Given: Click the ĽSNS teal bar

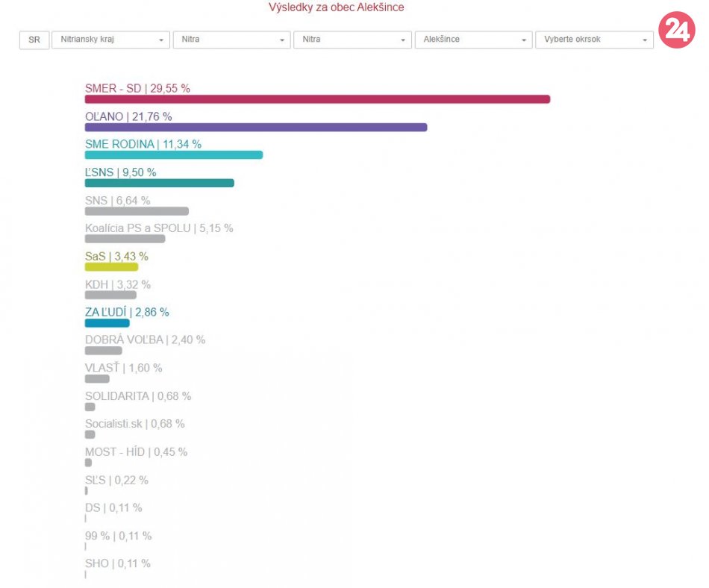Looking at the screenshot, I should click(x=160, y=183).
